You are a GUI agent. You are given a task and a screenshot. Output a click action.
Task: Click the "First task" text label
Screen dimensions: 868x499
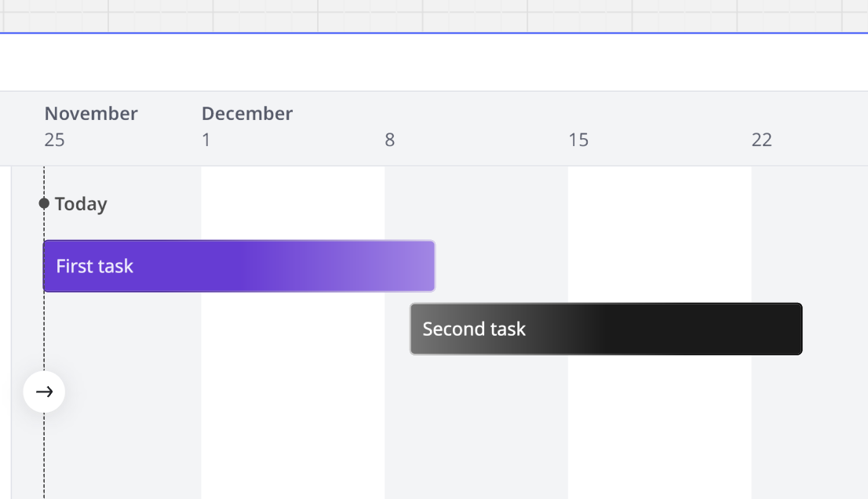coord(95,266)
